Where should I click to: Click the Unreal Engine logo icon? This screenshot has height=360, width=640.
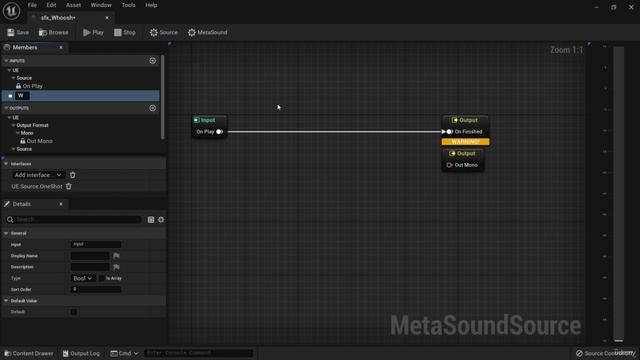pyautogui.click(x=11, y=11)
